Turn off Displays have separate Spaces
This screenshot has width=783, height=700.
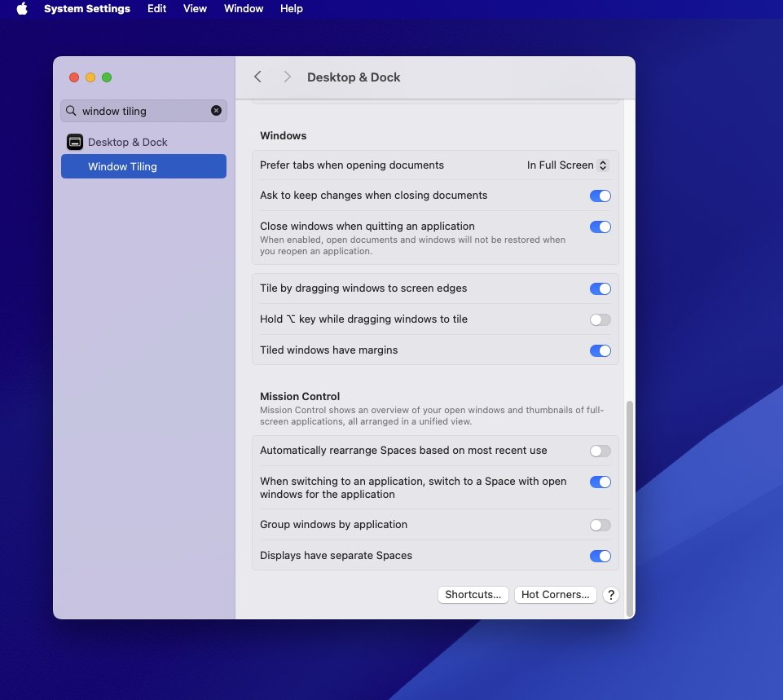[600, 556]
